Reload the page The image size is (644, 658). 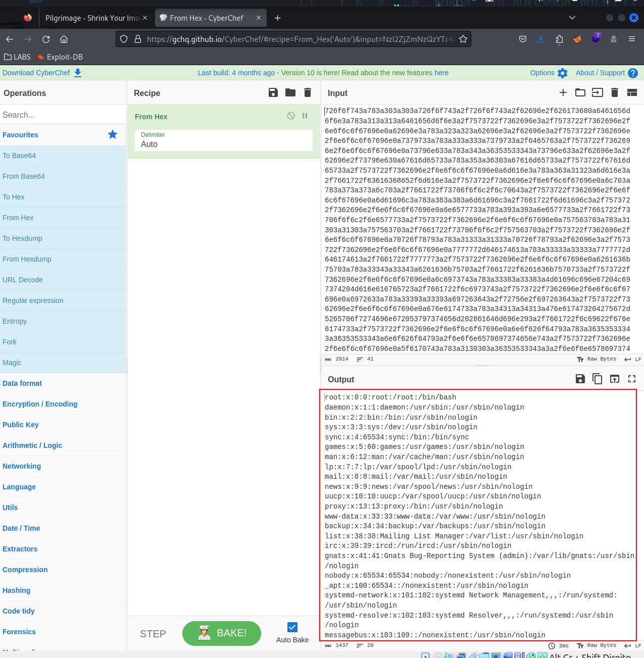click(x=46, y=39)
